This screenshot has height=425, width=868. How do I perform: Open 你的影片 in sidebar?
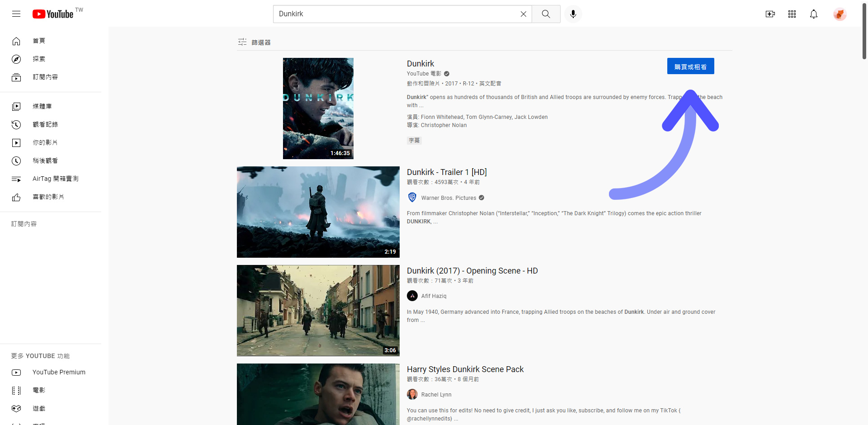click(x=51, y=142)
